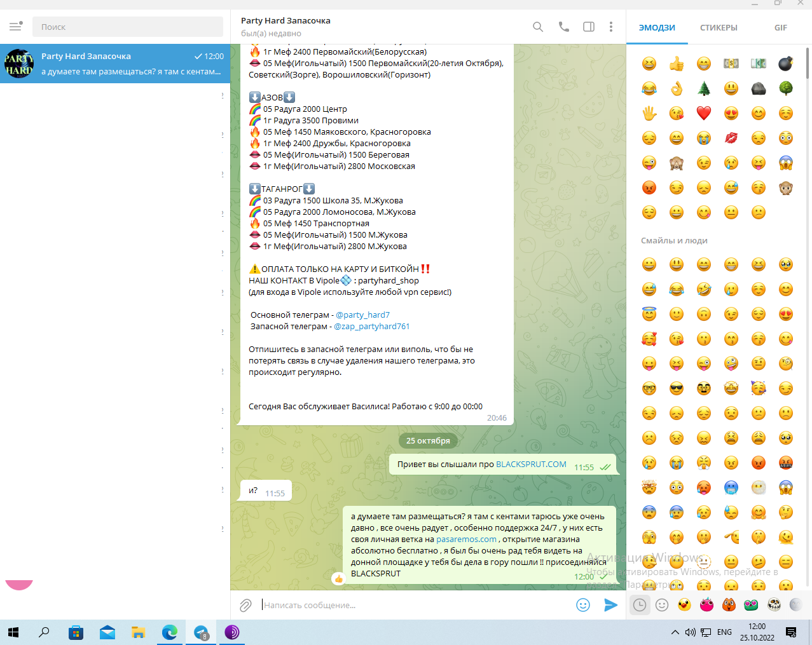Switch to the ЭМОДЗИ tab

point(657,27)
